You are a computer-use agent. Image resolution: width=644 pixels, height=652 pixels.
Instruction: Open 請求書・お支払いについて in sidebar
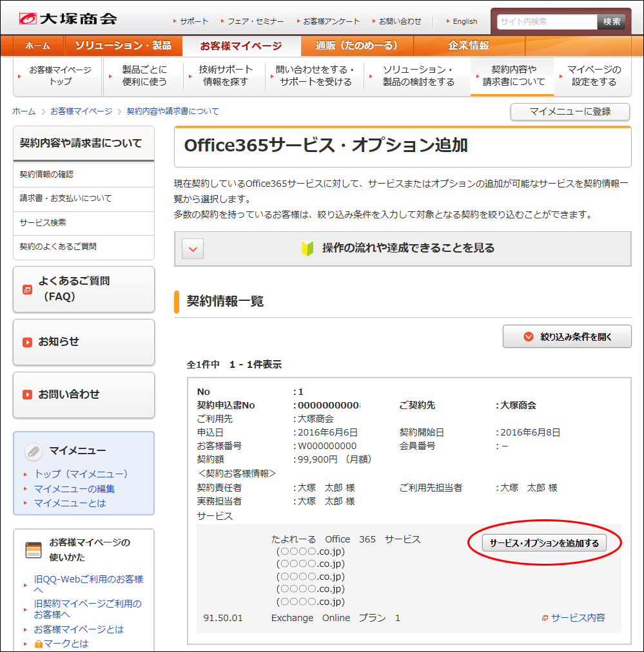point(84,199)
